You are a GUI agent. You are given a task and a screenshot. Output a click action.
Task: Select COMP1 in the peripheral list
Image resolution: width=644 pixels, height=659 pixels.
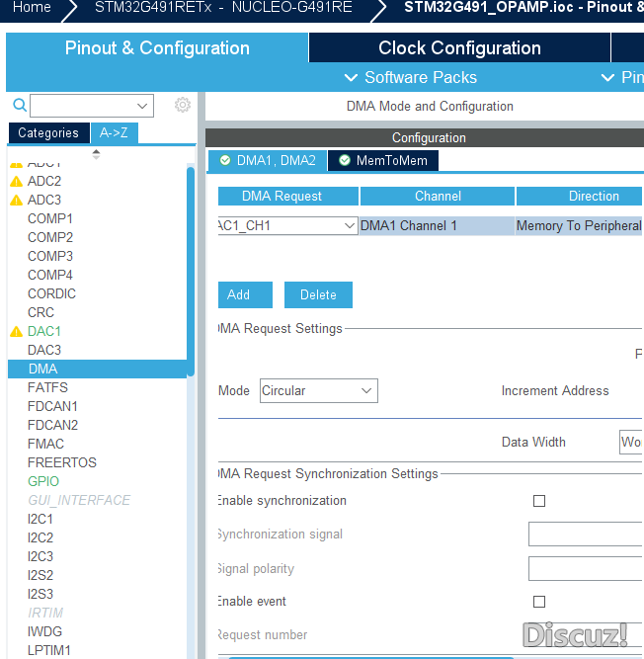coord(50,219)
